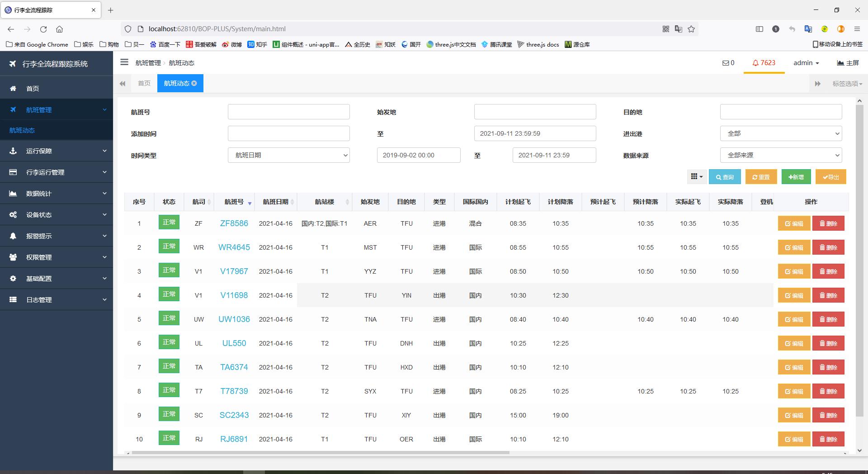Viewport: 868px width, 474px height.
Task: Open the 时间类型 dropdown 航班日期
Action: 288,155
